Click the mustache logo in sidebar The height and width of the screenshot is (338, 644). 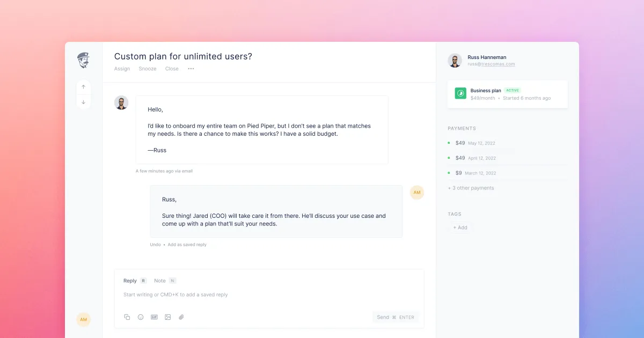[83, 60]
